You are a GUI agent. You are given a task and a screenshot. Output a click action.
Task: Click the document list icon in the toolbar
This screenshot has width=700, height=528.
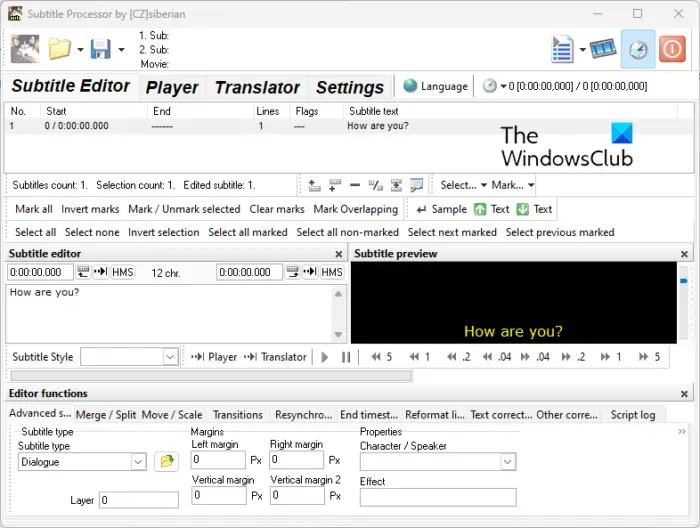pos(562,49)
